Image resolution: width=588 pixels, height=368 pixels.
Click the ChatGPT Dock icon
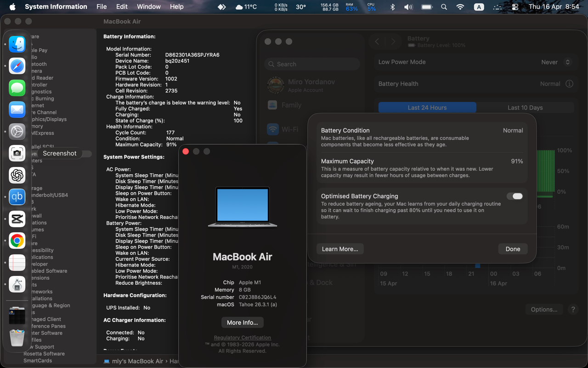pyautogui.click(x=17, y=175)
